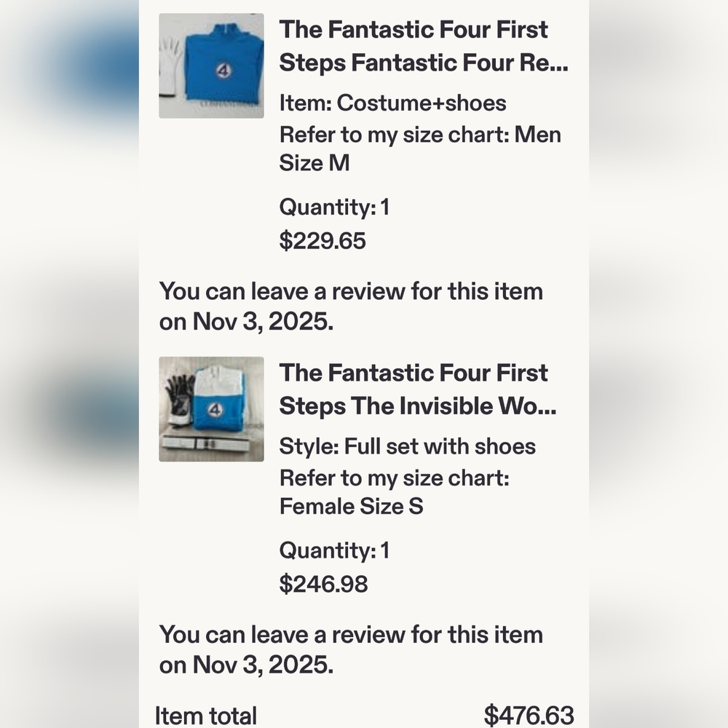Screen dimensions: 728x728
Task: Click the Item total label
Action: [x=206, y=716]
